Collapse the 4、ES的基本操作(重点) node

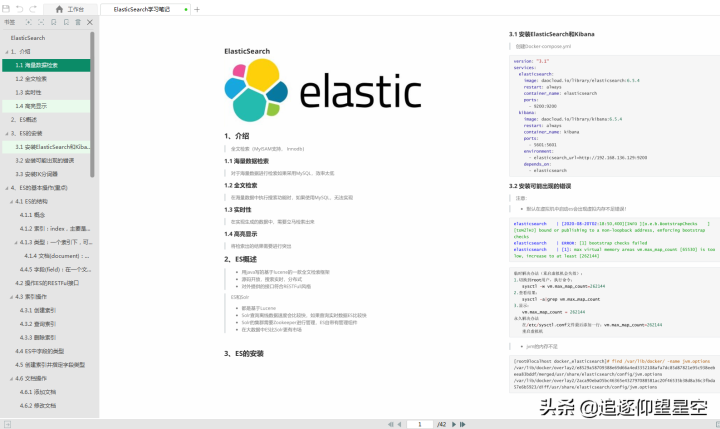tap(6, 188)
